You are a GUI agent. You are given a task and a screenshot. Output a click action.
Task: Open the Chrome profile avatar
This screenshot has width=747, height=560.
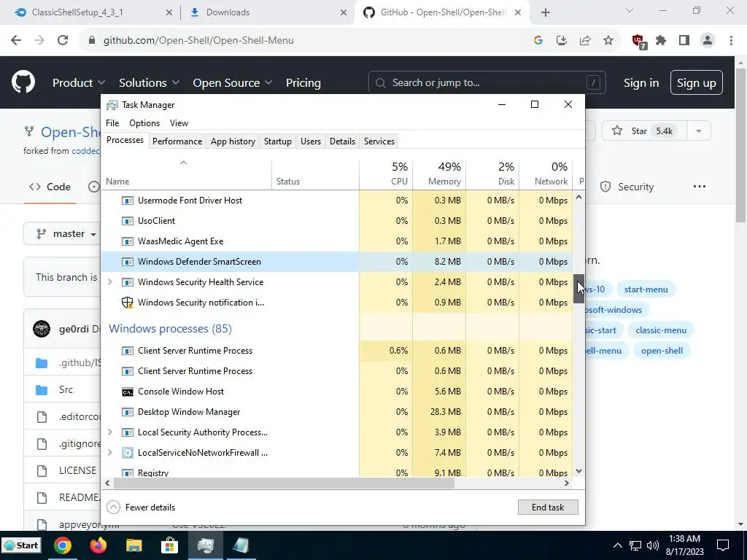click(x=708, y=41)
